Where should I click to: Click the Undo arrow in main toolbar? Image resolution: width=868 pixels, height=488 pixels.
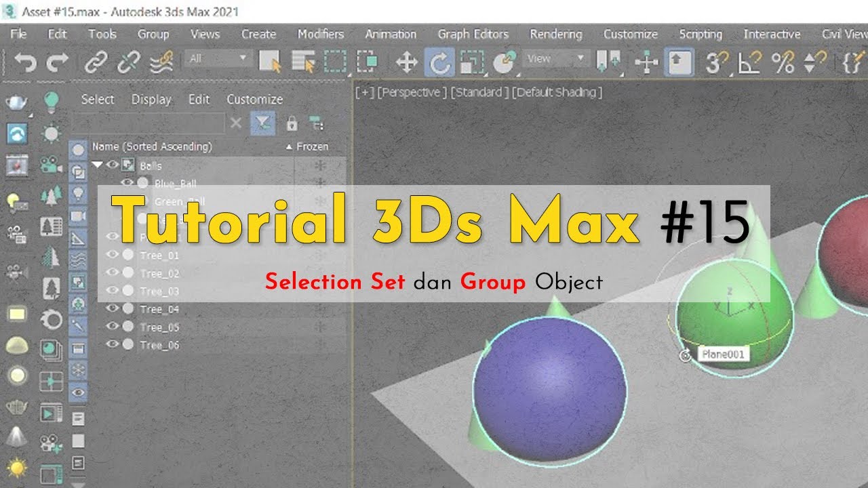pos(26,63)
